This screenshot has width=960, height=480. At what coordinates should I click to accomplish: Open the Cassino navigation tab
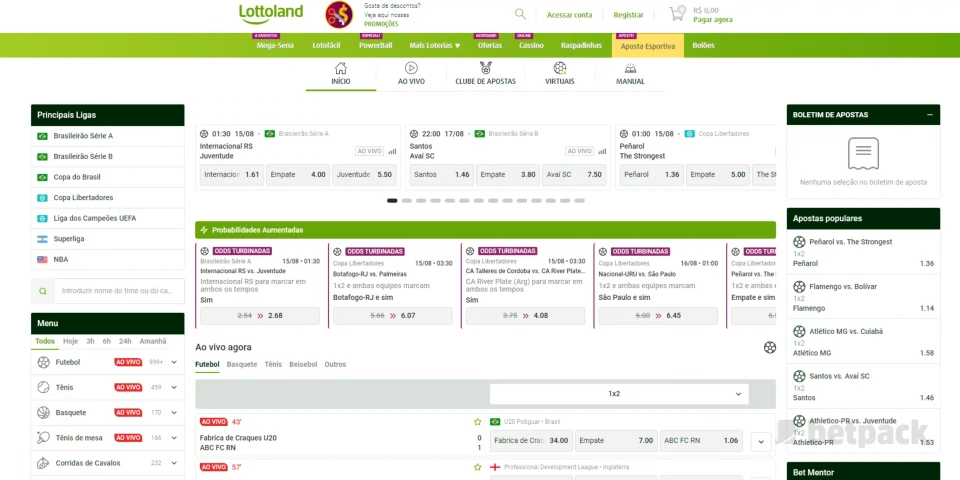pyautogui.click(x=531, y=45)
